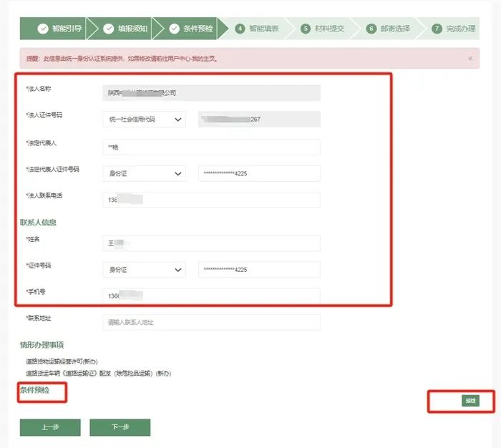Screen dimensions: 501x448
Task: Open the 统一社会信用代码 certificate type dropdown
Action: (144, 120)
